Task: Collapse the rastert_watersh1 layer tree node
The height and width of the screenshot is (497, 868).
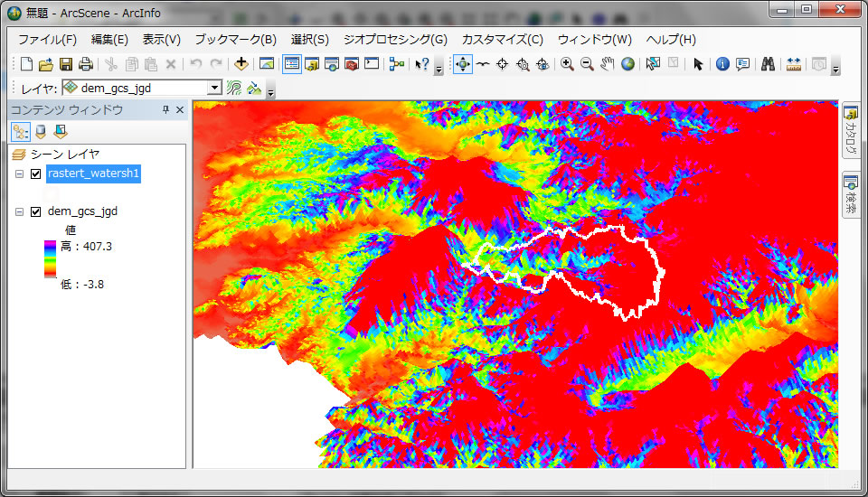Action: pyautogui.click(x=19, y=173)
